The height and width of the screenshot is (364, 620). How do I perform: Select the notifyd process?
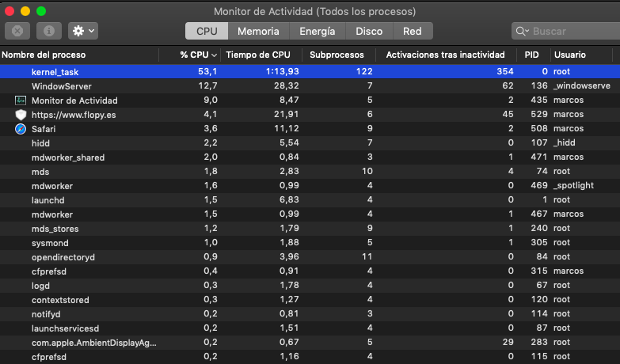pyautogui.click(x=46, y=314)
